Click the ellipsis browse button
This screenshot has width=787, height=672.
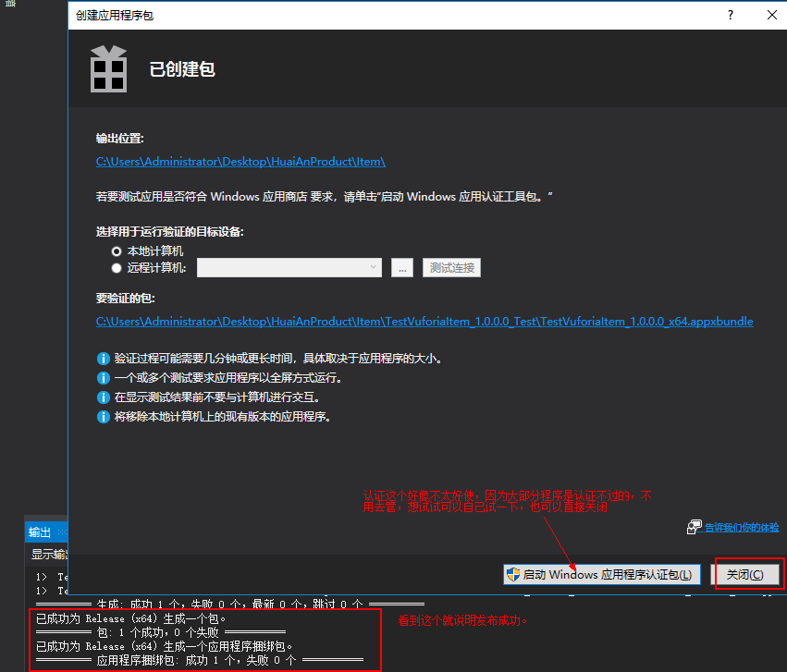click(x=402, y=268)
